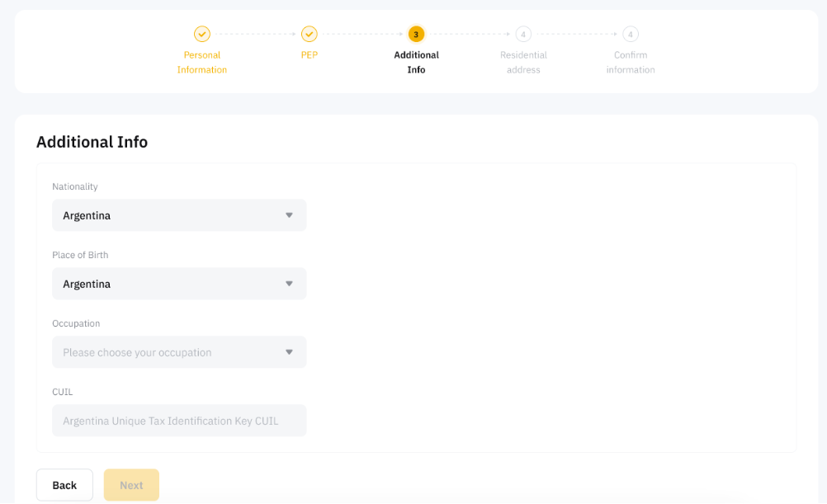Viewport: 827px width, 504px height.
Task: Click the Place of Birth dropdown arrow
Action: [289, 284]
